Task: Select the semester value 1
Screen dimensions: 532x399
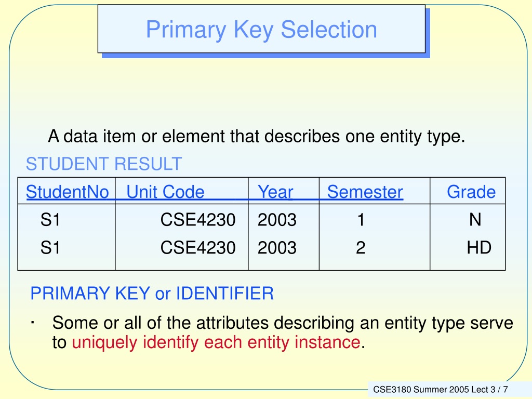Action: point(361,220)
